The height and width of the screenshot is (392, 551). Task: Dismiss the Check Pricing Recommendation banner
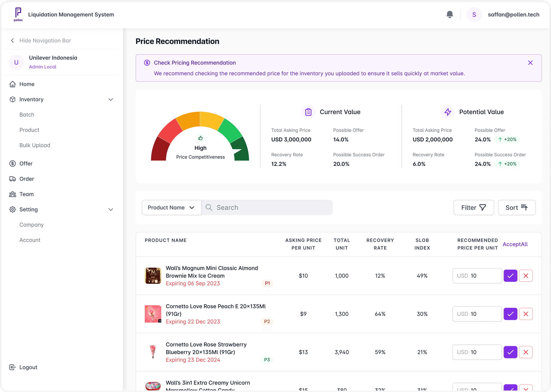click(x=530, y=63)
